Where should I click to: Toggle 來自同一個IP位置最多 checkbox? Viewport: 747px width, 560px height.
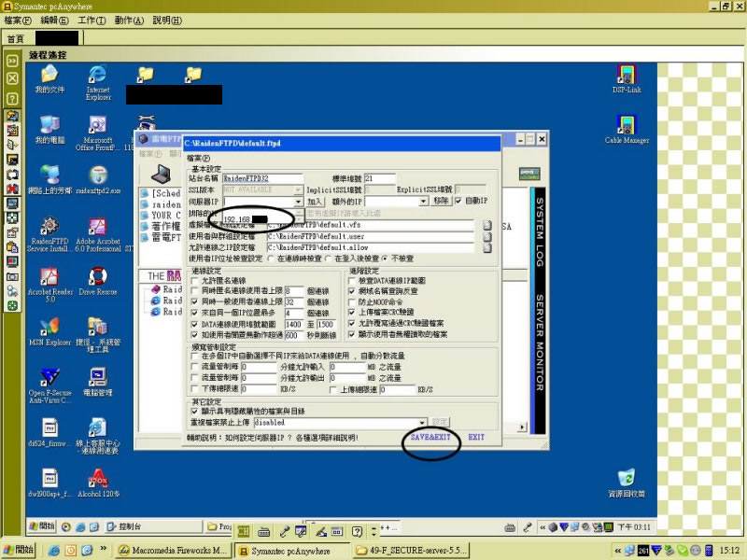tap(194, 313)
